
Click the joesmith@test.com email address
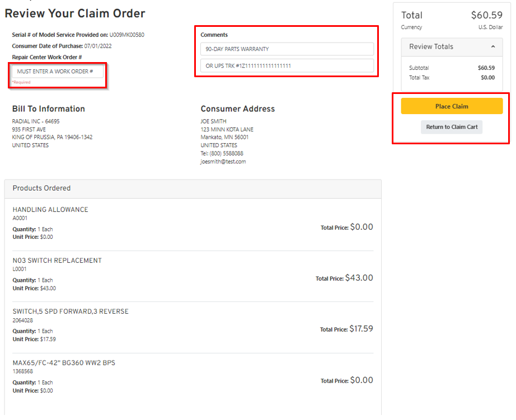(223, 162)
